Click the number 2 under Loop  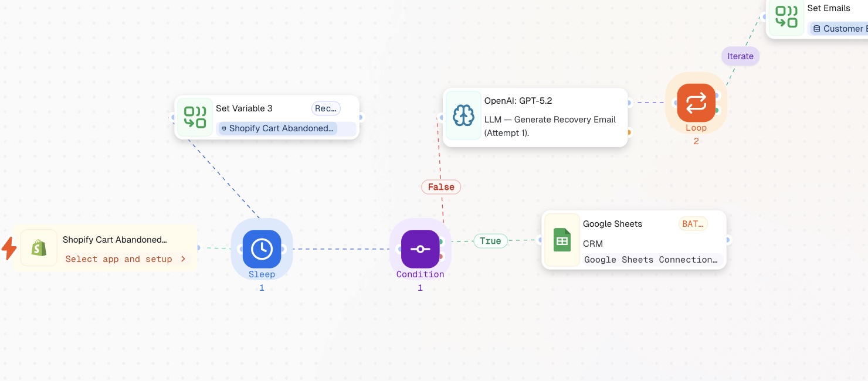click(696, 141)
